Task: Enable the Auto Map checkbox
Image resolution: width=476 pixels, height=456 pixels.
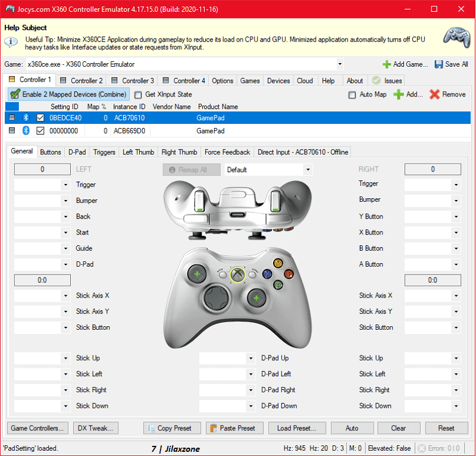Action: point(352,94)
